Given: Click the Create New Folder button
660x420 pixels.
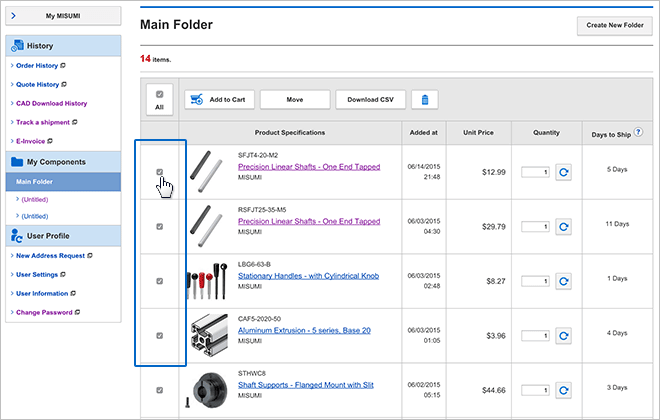Looking at the screenshot, I should coord(613,25).
